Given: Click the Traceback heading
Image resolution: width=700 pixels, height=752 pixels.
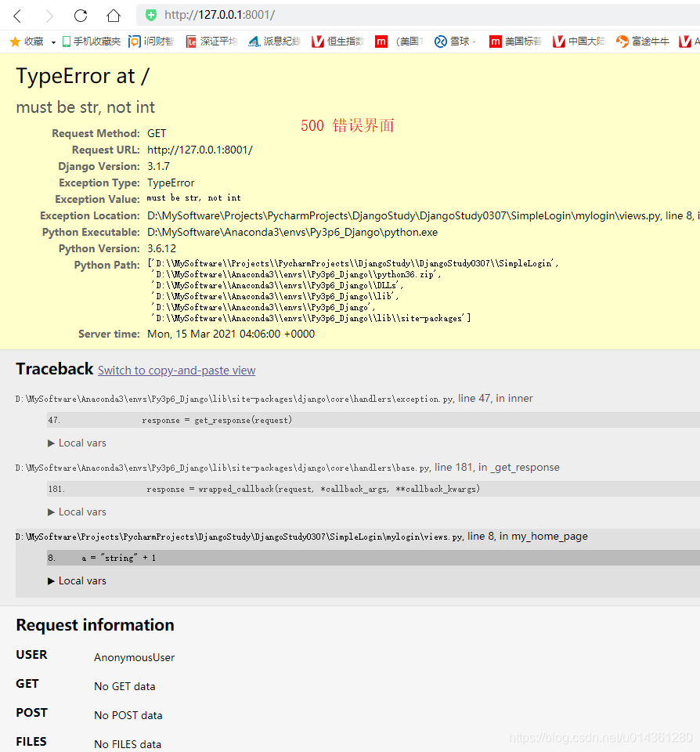Looking at the screenshot, I should 55,369.
